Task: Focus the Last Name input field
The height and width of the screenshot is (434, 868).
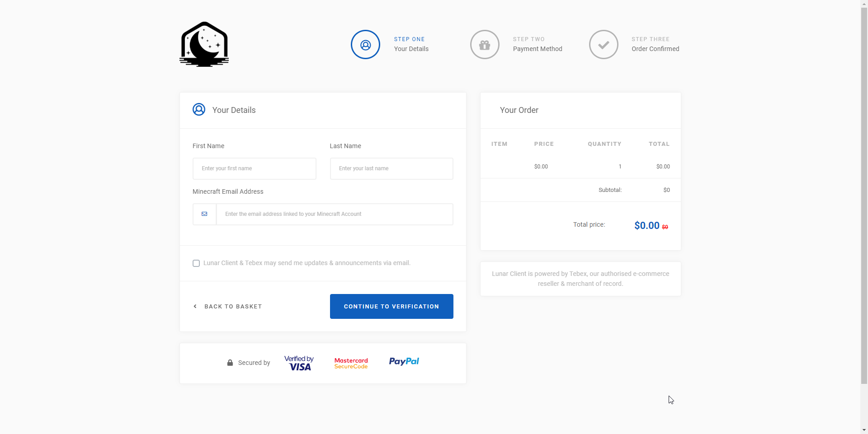Action: [392, 168]
